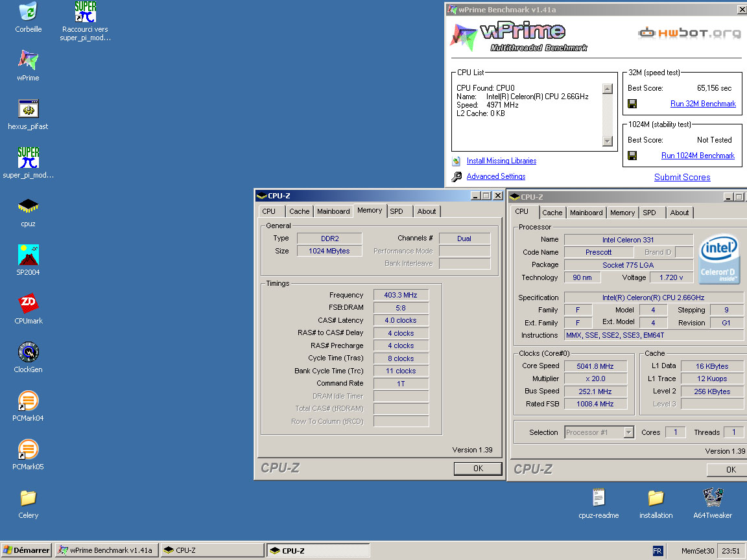Image resolution: width=747 pixels, height=560 pixels.
Task: Click the FR language indicator in tray
Action: [658, 551]
